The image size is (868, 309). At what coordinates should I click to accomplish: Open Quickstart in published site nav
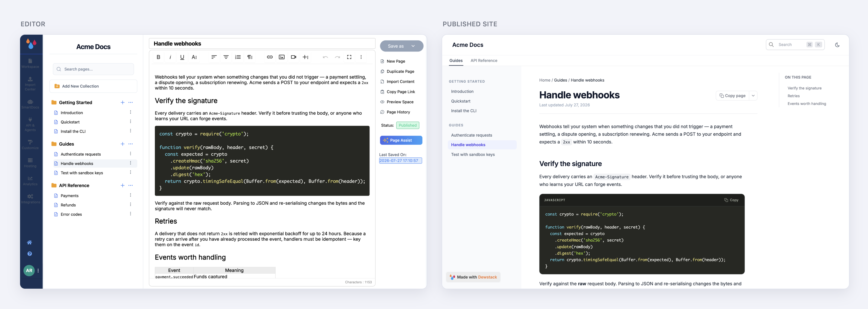coord(461,101)
